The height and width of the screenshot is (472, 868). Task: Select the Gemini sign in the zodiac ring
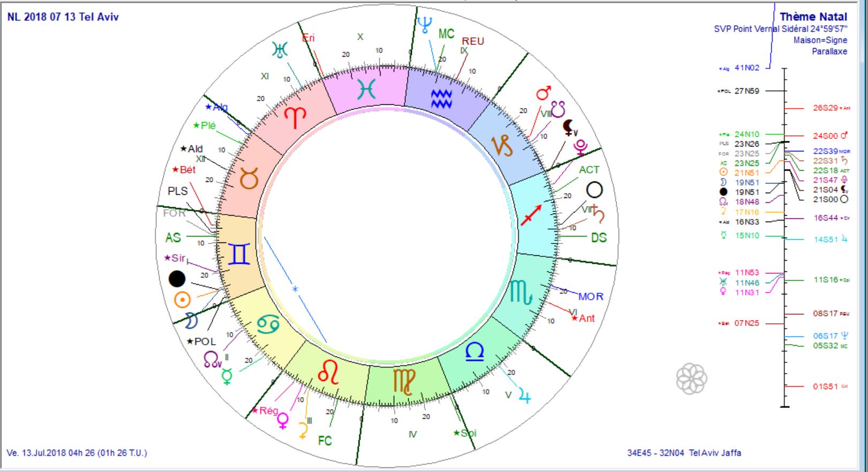[x=238, y=254]
